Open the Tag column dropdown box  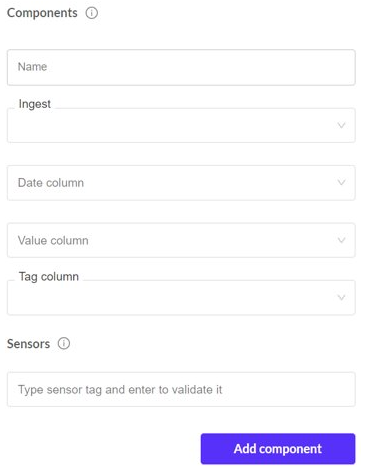pos(181,298)
